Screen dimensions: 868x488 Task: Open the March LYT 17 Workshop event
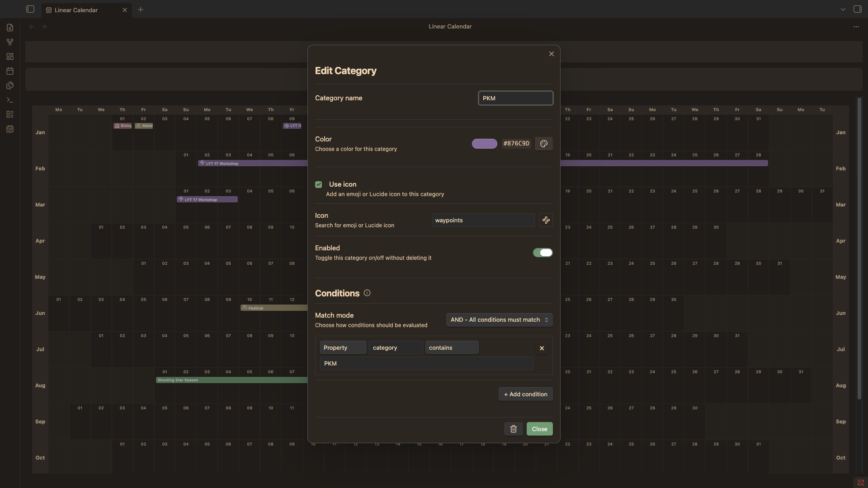[207, 199]
